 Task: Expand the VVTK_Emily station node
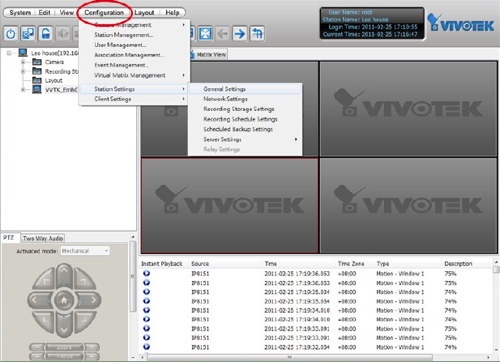pos(23,90)
